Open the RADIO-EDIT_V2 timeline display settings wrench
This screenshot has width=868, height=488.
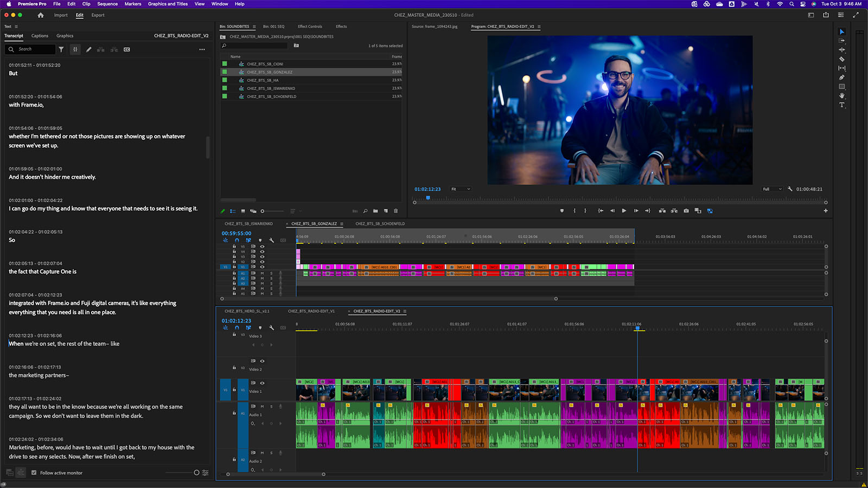(x=272, y=328)
